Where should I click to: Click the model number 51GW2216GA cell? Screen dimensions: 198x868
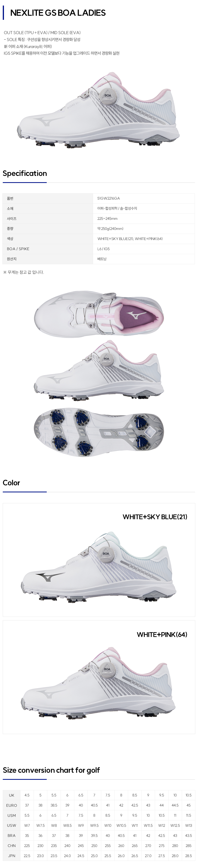pos(109,198)
